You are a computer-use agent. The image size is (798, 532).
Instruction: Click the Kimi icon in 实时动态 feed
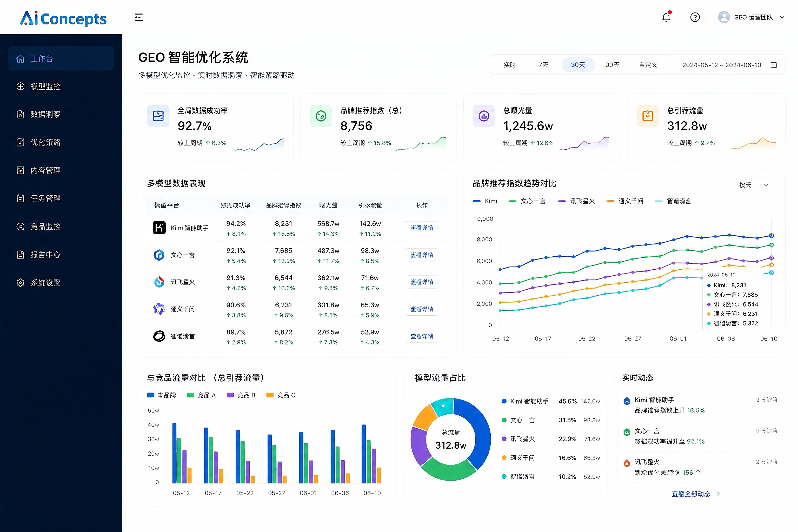point(627,401)
